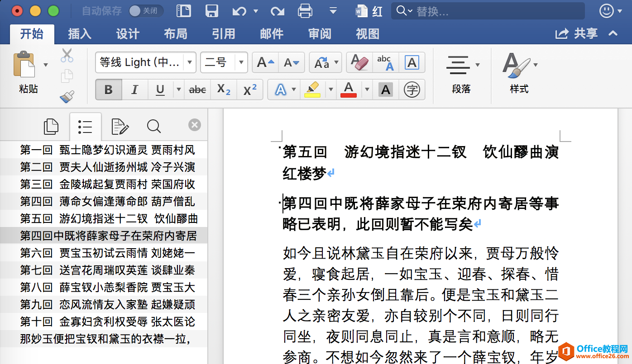Viewport: 632px width, 364px height.
Task: Open the font size 二号 dropdown
Action: tap(242, 62)
